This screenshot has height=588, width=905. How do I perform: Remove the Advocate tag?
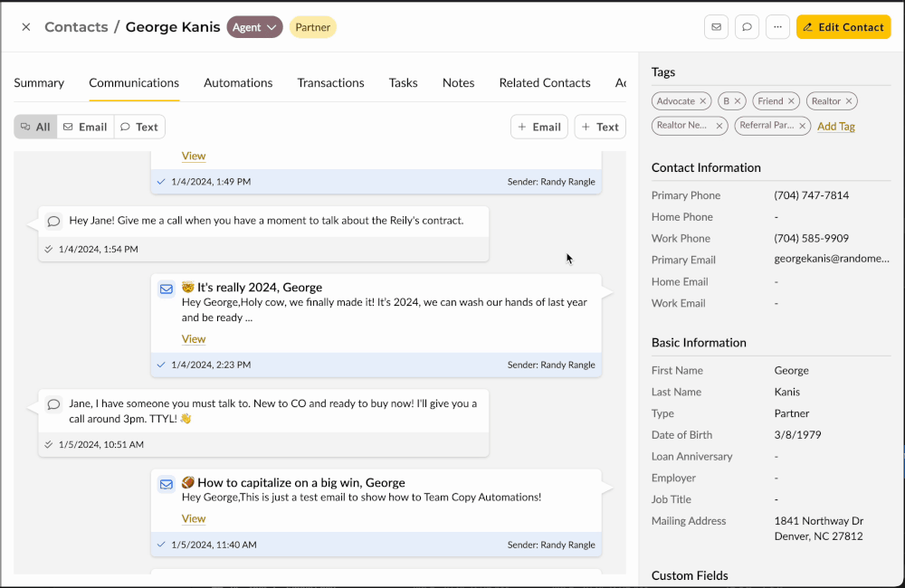(704, 100)
